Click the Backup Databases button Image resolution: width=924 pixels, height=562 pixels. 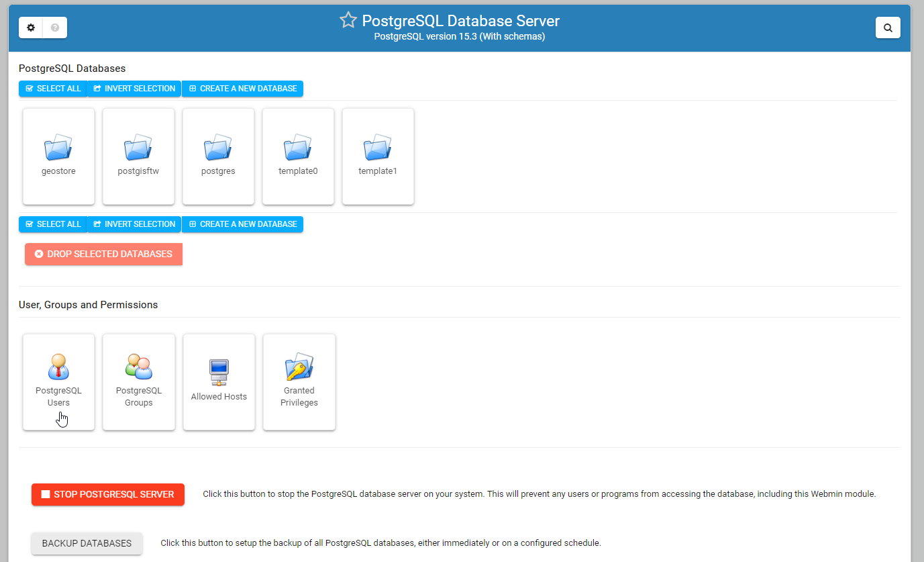pyautogui.click(x=87, y=543)
